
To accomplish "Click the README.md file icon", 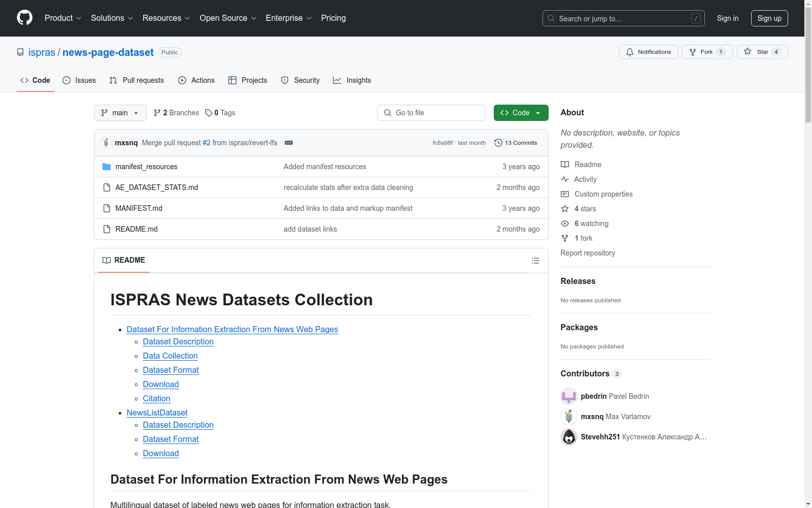I will click(x=107, y=229).
